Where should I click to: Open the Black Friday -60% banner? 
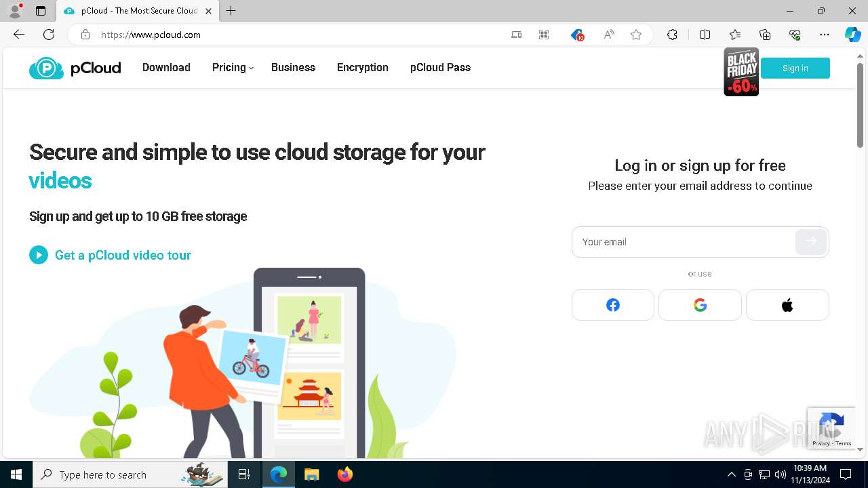pos(741,72)
